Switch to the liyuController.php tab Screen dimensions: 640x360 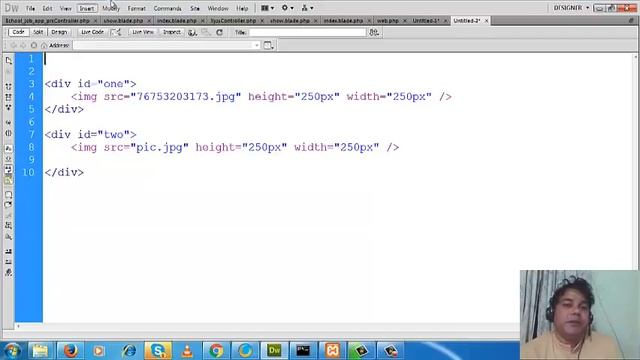click(x=233, y=20)
